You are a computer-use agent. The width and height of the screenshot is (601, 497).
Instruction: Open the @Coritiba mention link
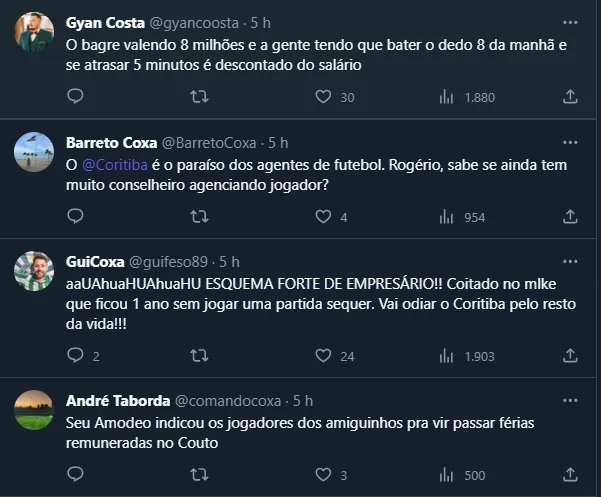pyautogui.click(x=110, y=164)
